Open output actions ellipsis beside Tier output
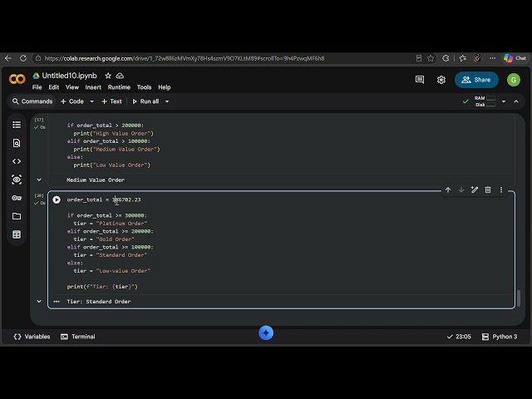 click(x=57, y=301)
